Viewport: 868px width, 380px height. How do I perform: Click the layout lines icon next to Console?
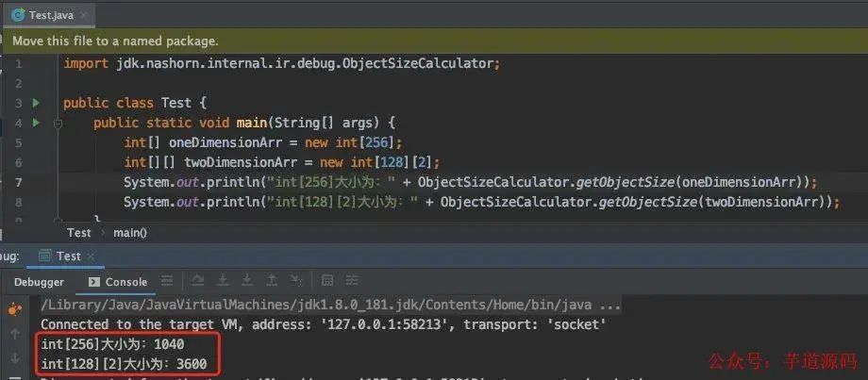(167, 281)
